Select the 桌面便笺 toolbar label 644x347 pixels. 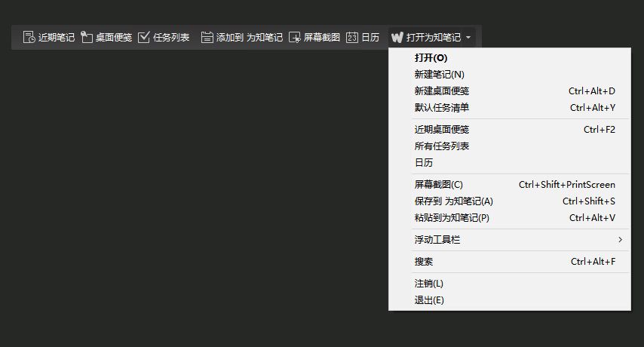click(x=114, y=38)
